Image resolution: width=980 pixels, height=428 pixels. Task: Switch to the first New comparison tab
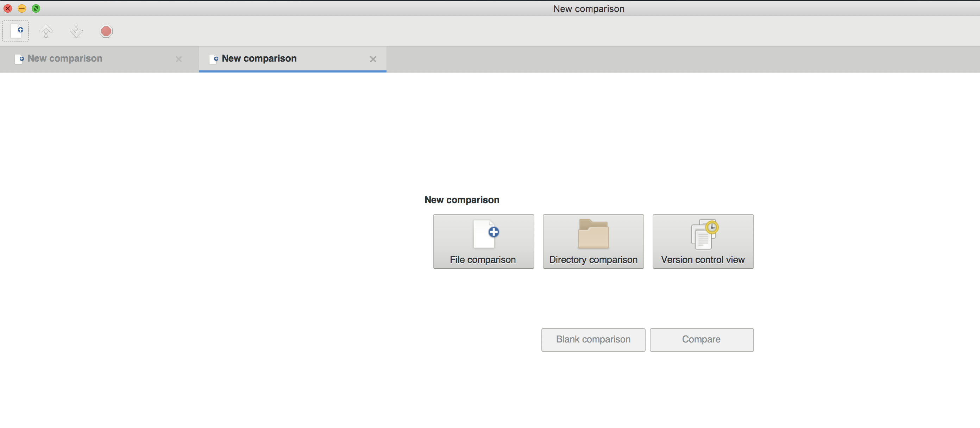(x=65, y=58)
